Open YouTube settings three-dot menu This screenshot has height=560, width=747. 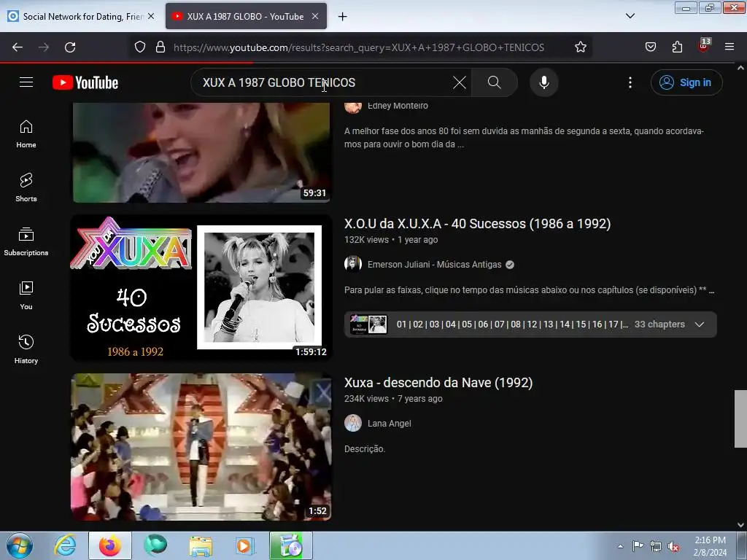pyautogui.click(x=630, y=82)
